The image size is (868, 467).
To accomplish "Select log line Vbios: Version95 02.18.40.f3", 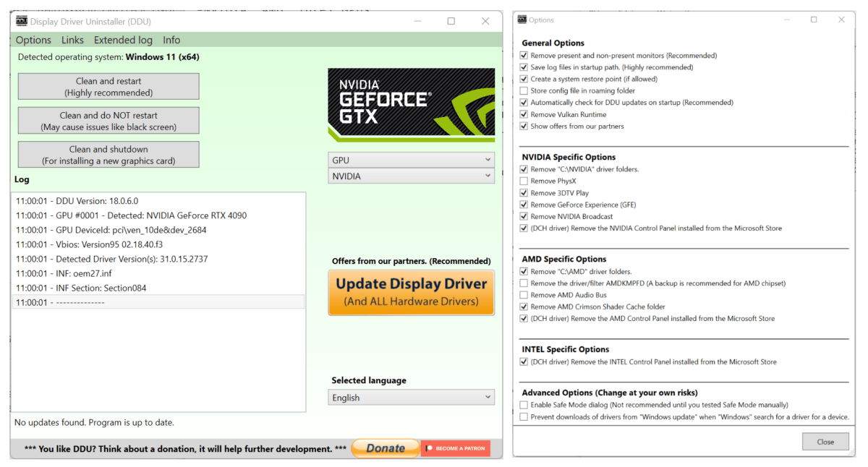I will pos(158,244).
